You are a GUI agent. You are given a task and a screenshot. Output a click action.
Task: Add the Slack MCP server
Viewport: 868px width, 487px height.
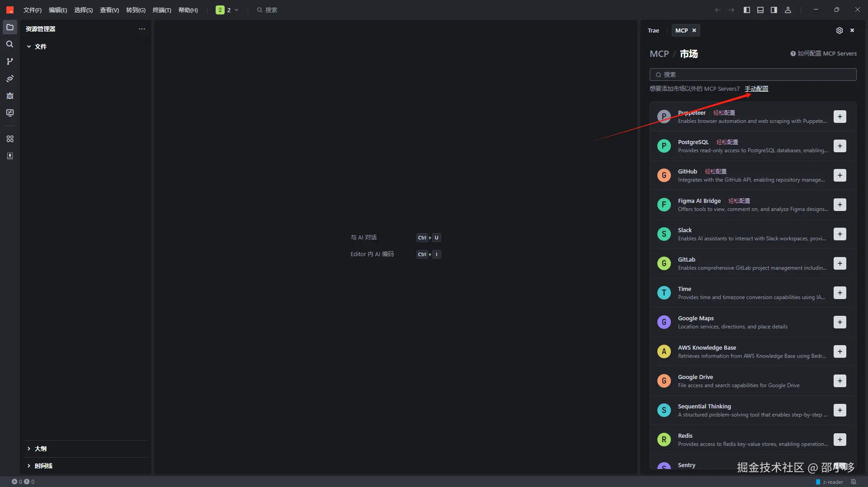pos(840,234)
